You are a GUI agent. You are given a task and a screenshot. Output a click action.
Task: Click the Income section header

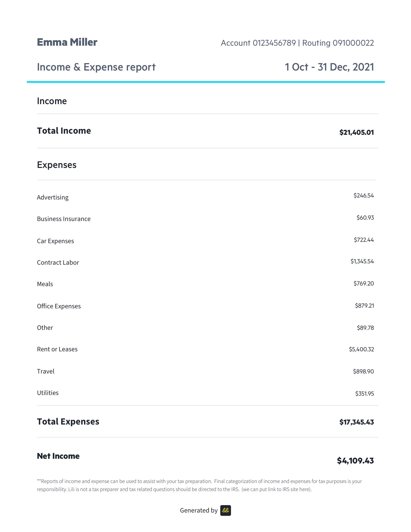pyautogui.click(x=52, y=101)
